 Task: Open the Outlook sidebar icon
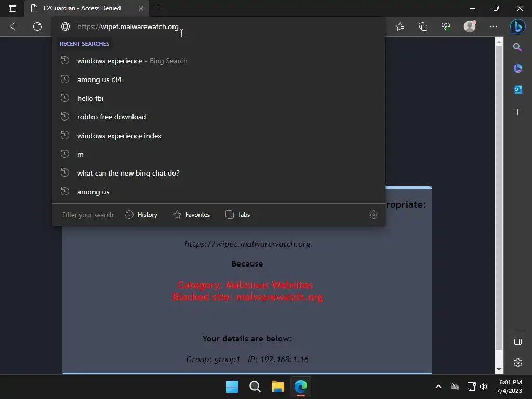coord(518,89)
